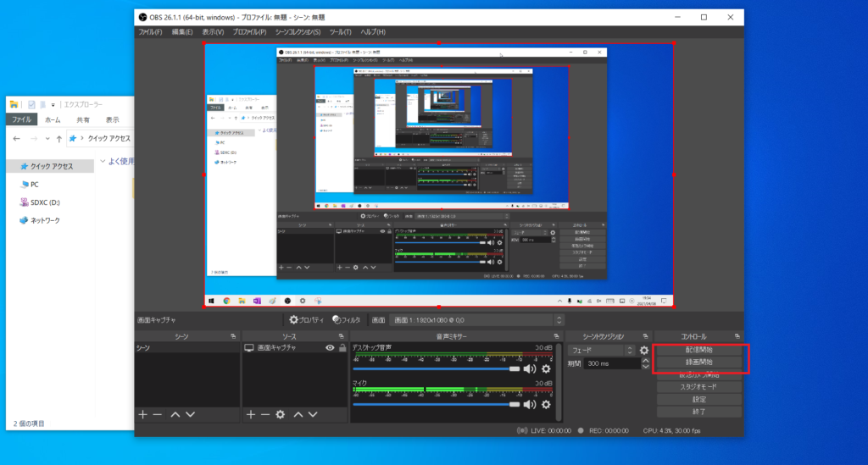
Task: Click the LIVE broadcast status icon
Action: click(521, 430)
